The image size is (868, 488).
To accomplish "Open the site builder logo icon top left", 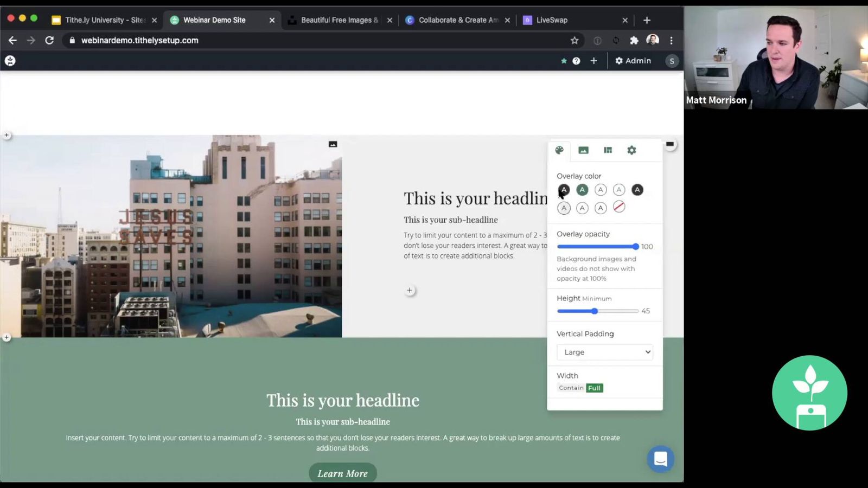I will click(x=10, y=61).
